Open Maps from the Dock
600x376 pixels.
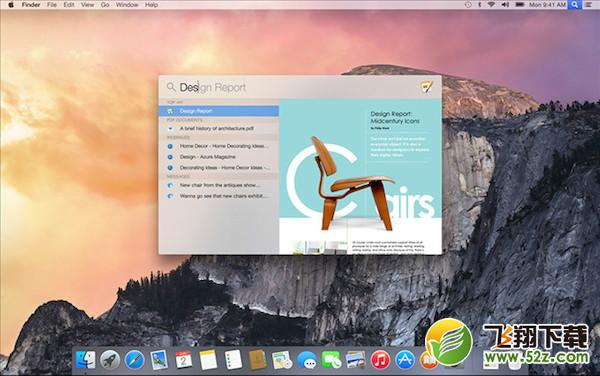[282, 360]
